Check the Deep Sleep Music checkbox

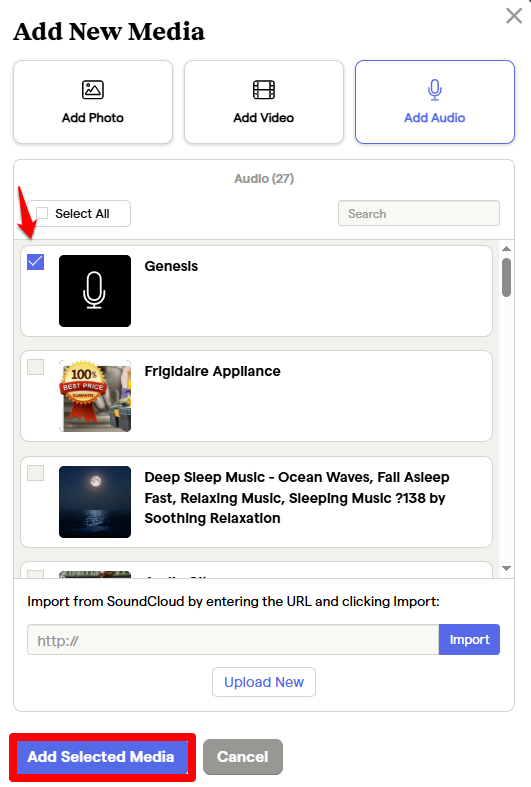(x=36, y=473)
